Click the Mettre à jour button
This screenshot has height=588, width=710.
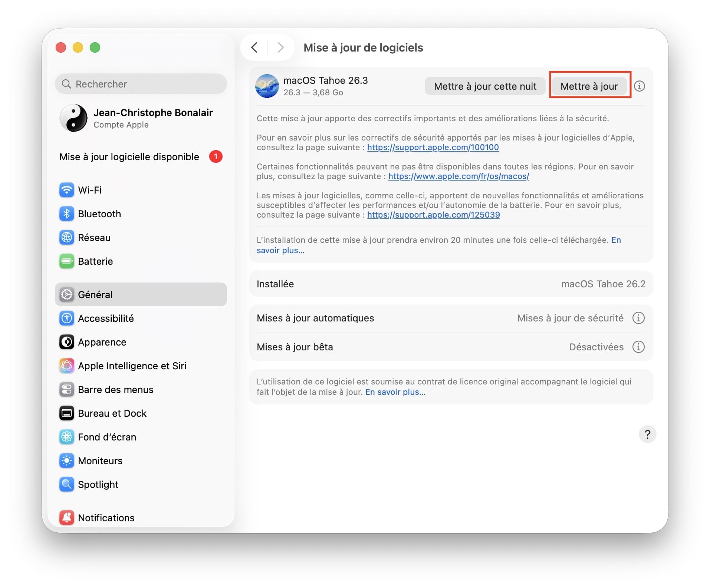click(589, 86)
